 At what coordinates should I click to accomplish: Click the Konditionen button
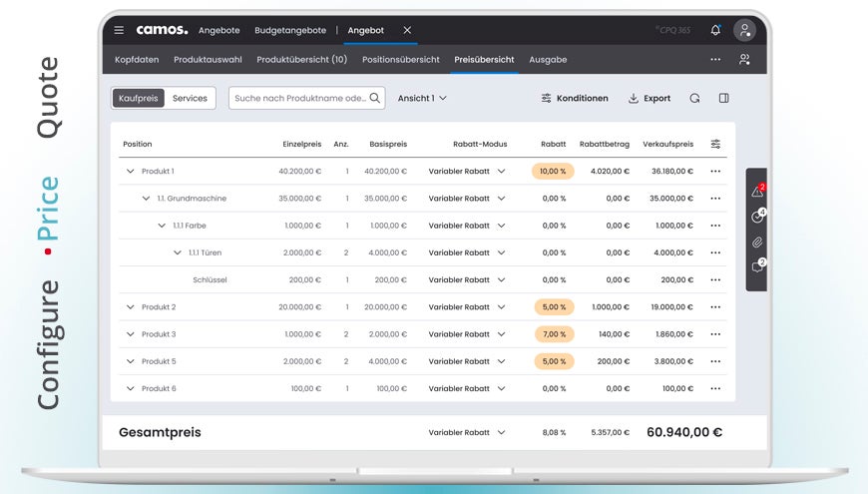[575, 98]
